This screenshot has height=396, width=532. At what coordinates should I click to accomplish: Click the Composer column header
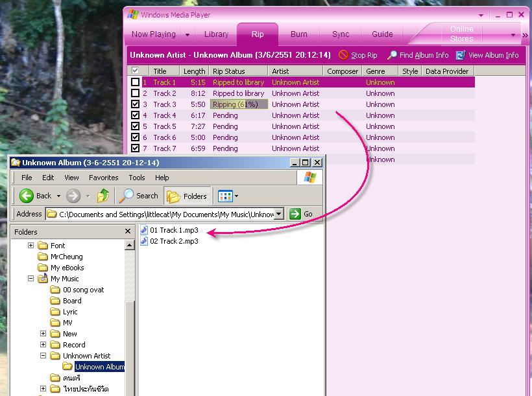(343, 71)
